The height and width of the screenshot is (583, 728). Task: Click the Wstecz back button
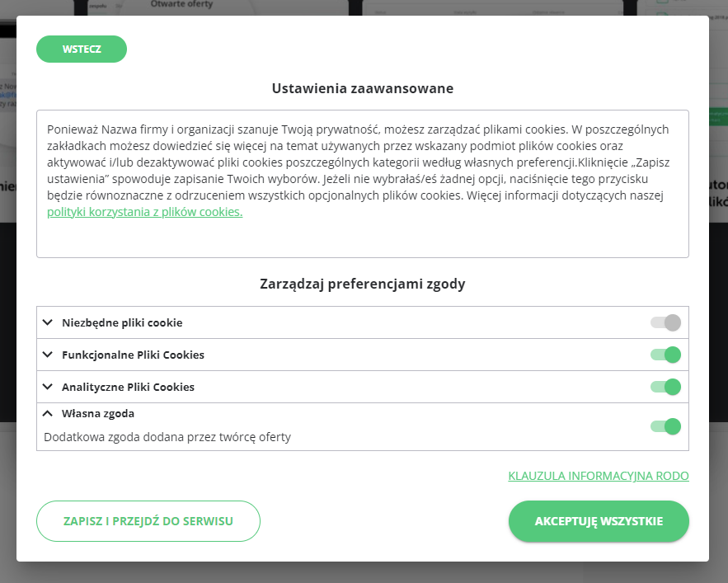(x=82, y=49)
